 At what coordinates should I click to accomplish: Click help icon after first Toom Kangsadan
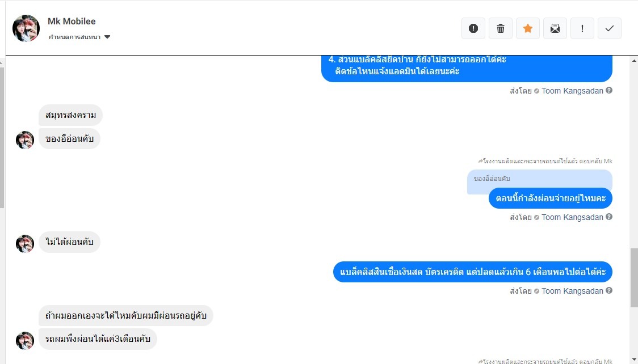tap(608, 91)
